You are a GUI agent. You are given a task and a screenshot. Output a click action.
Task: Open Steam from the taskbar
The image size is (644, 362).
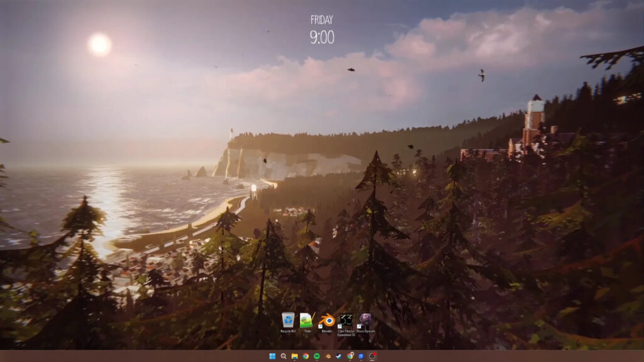(x=339, y=356)
